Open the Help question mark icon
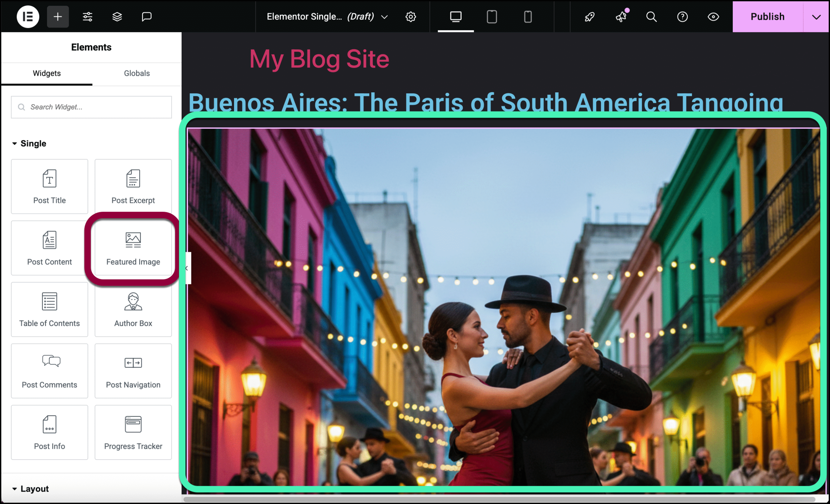This screenshot has height=504, width=830. pyautogui.click(x=682, y=17)
